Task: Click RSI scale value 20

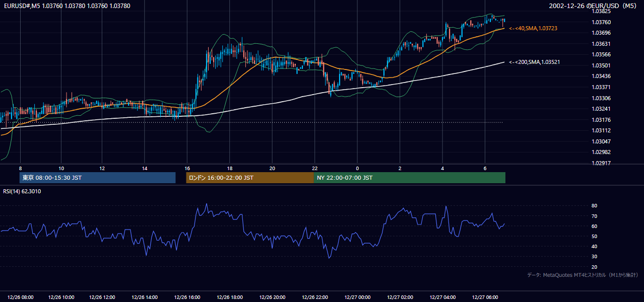Action: click(x=595, y=267)
